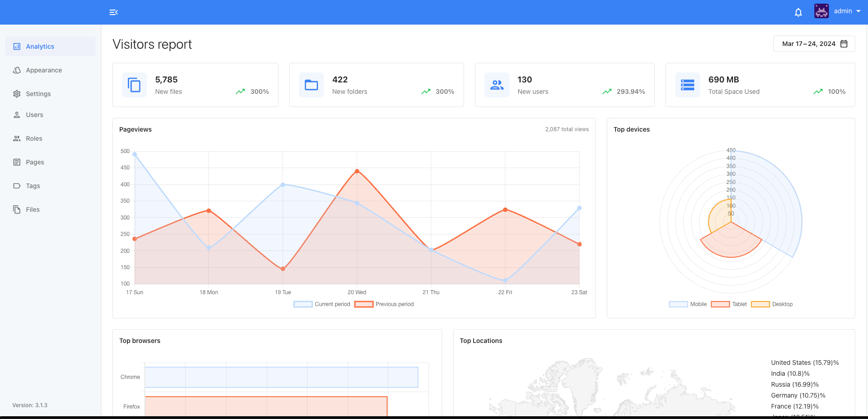
Task: Click the admin user avatar
Action: click(821, 11)
